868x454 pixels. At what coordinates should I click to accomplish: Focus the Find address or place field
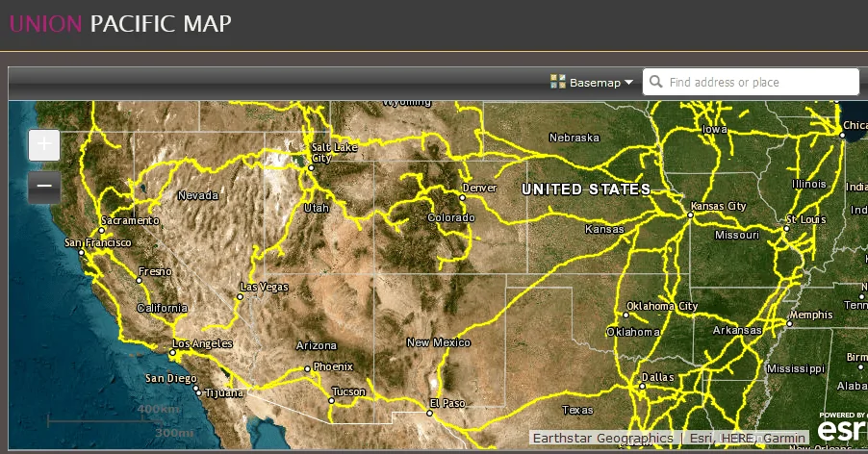coord(751,82)
